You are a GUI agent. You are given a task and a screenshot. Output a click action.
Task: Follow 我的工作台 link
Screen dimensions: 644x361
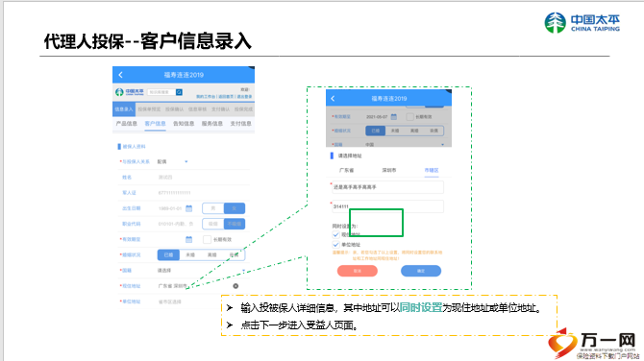coord(206,97)
